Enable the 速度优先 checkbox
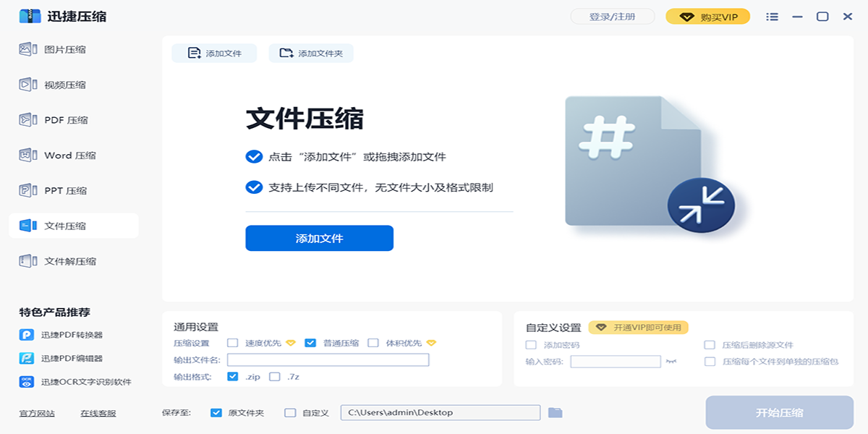This screenshot has height=434, width=868. click(x=233, y=343)
